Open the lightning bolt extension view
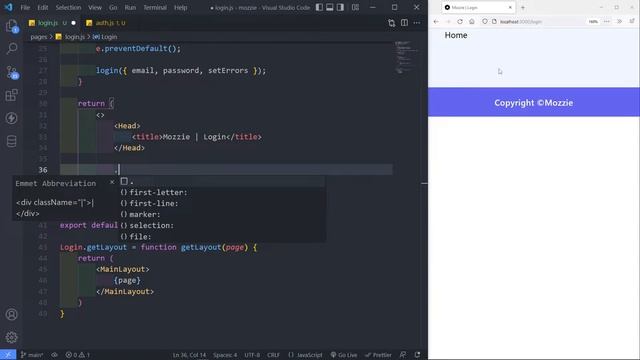Screen dimensions: 640x360 tap(12, 118)
